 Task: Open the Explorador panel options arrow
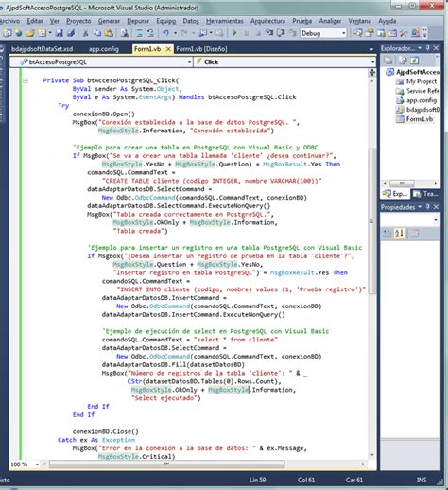click(420, 48)
